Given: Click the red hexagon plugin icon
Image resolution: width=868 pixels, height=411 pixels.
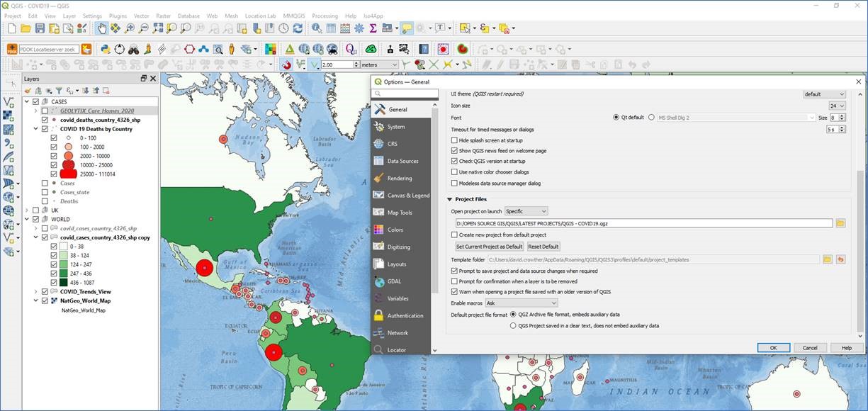Looking at the screenshot, I should point(189,49).
